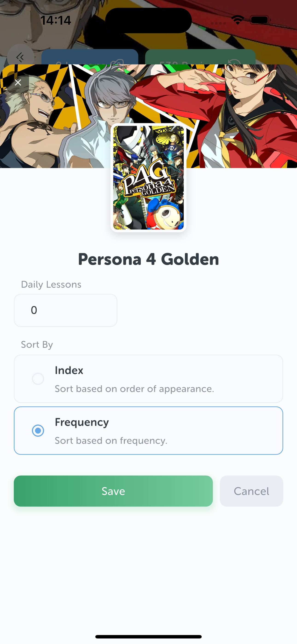Image resolution: width=297 pixels, height=644 pixels.
Task: Close the Persona 4 Golden settings sheet
Action: pos(18,82)
